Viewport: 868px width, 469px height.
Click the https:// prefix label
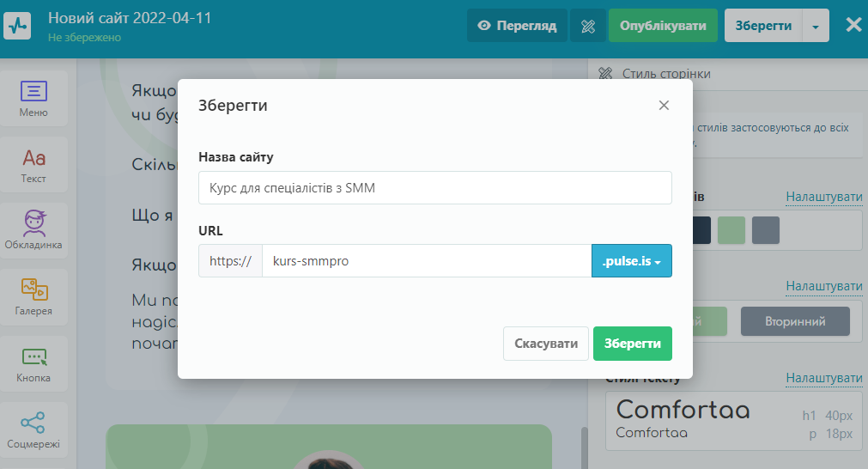click(230, 261)
